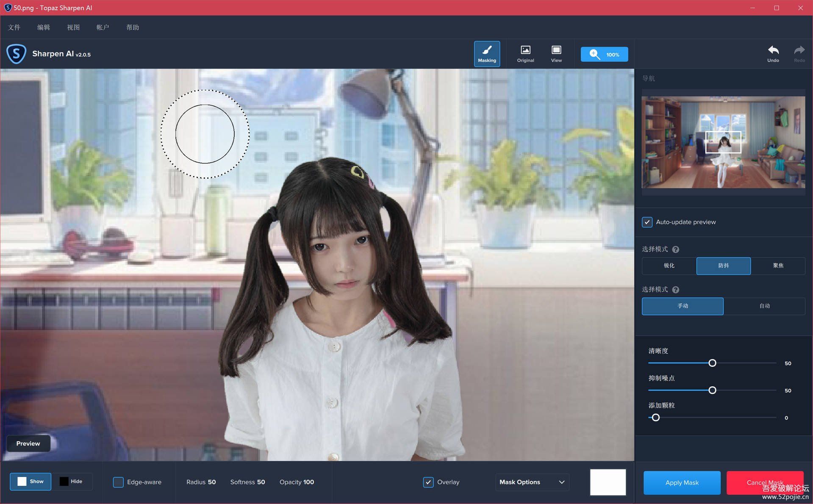This screenshot has width=813, height=504.
Task: Click the Apply Mask button
Action: [x=682, y=482]
